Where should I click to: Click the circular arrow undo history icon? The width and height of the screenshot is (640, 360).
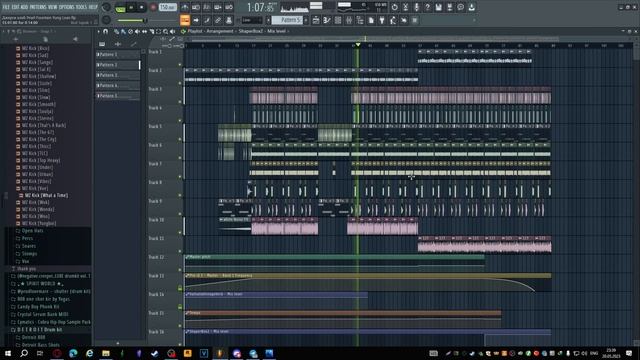point(394,7)
